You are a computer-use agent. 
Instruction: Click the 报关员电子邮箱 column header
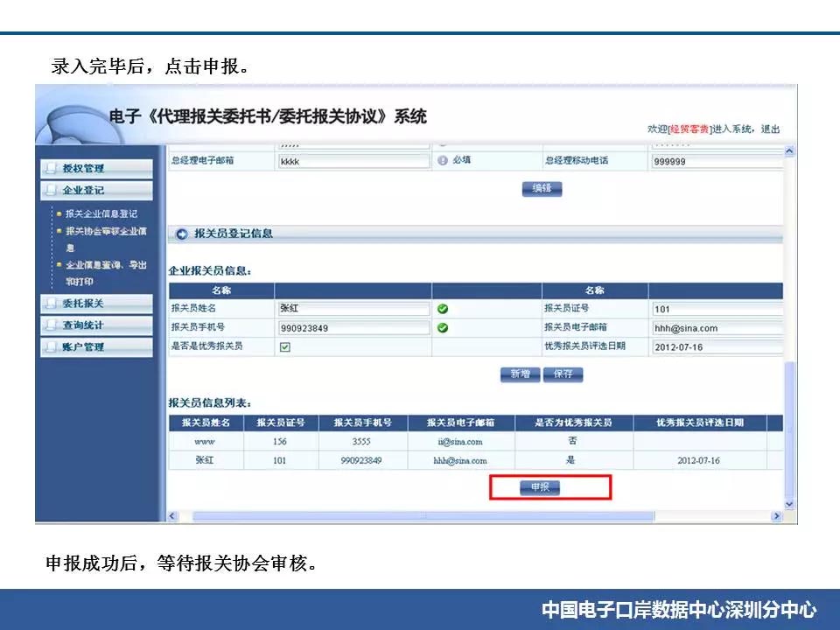pyautogui.click(x=461, y=423)
